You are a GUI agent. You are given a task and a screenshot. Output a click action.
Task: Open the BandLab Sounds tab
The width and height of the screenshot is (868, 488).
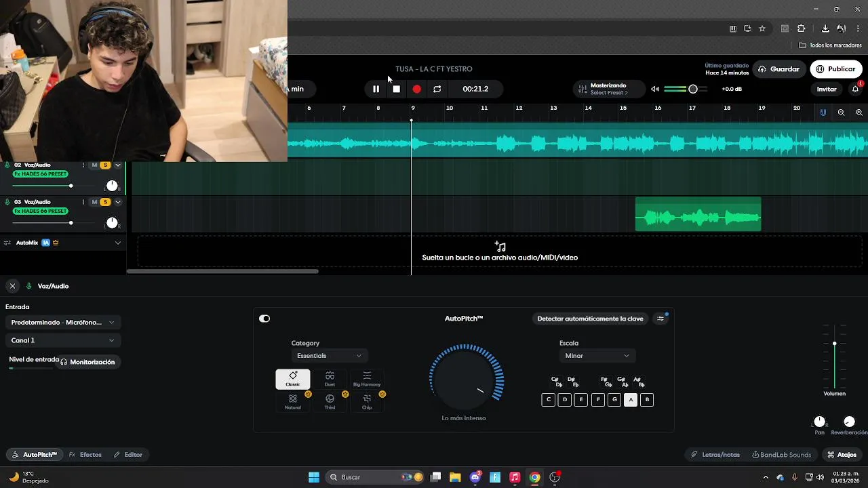click(781, 455)
